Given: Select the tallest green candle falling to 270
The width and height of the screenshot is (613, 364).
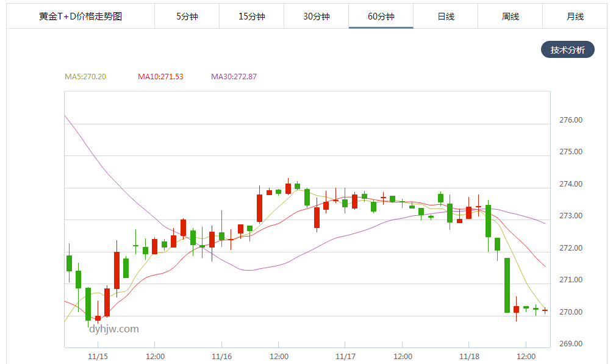Looking at the screenshot, I should (x=507, y=285).
